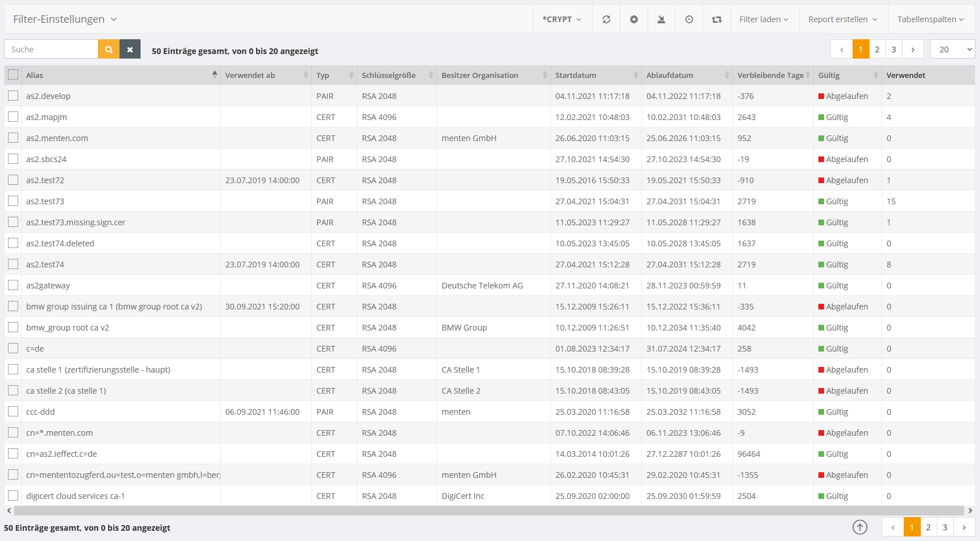This screenshot has width=980, height=541.
Task: Clear the search with the X button
Action: click(130, 49)
